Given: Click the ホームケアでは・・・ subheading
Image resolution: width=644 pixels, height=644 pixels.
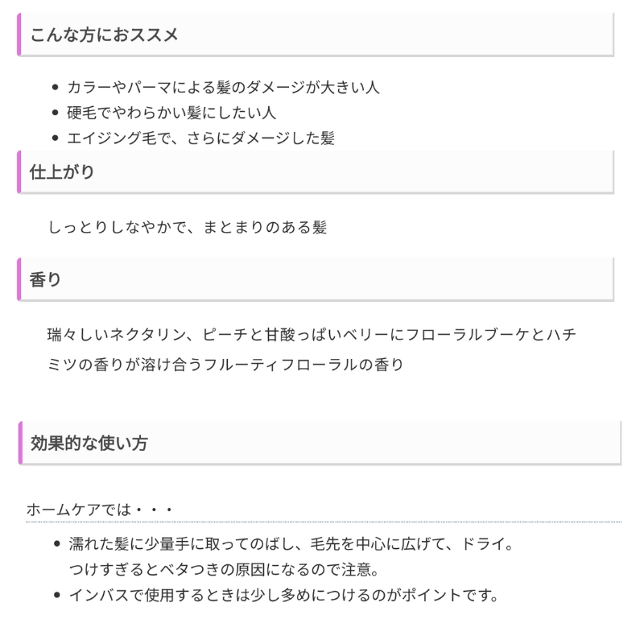Looking at the screenshot, I should [x=100, y=510].
